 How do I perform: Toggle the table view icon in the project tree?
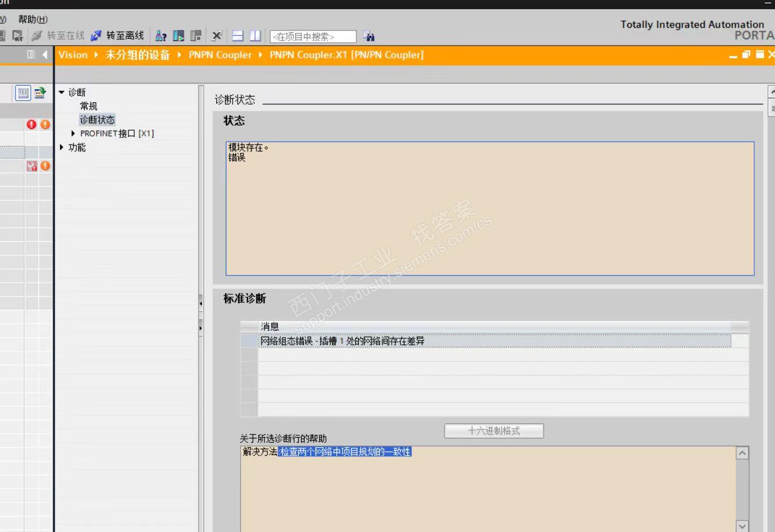(x=23, y=93)
